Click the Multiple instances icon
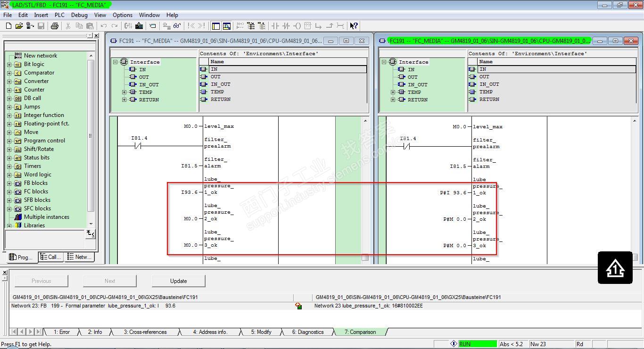The width and height of the screenshot is (644, 349). pos(18,217)
